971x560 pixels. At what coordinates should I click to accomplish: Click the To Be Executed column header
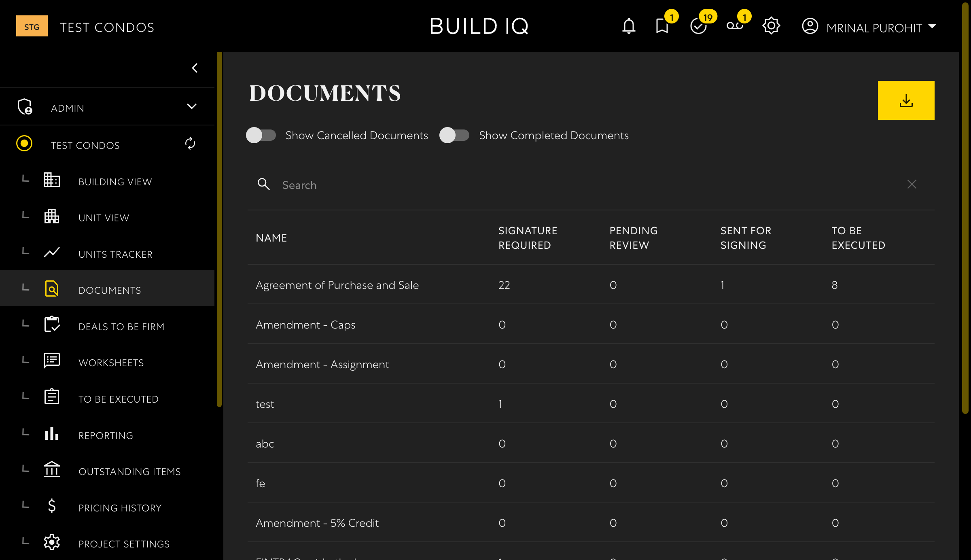[x=858, y=238]
